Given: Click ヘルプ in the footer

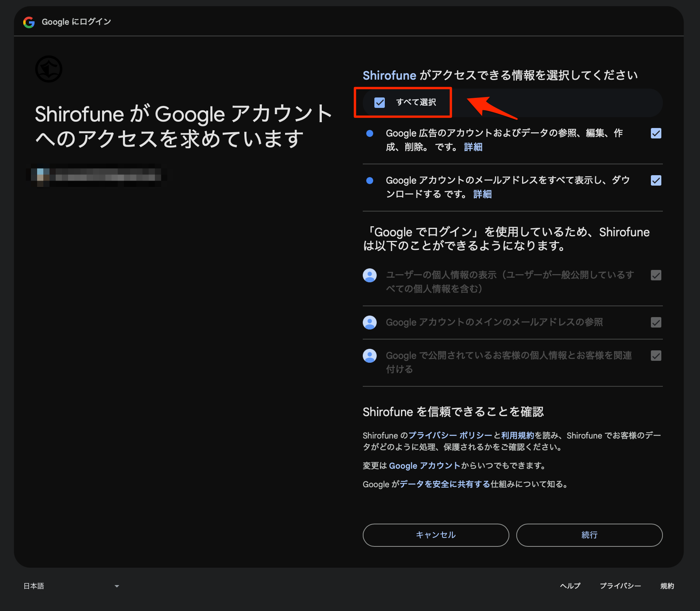Looking at the screenshot, I should (x=570, y=586).
